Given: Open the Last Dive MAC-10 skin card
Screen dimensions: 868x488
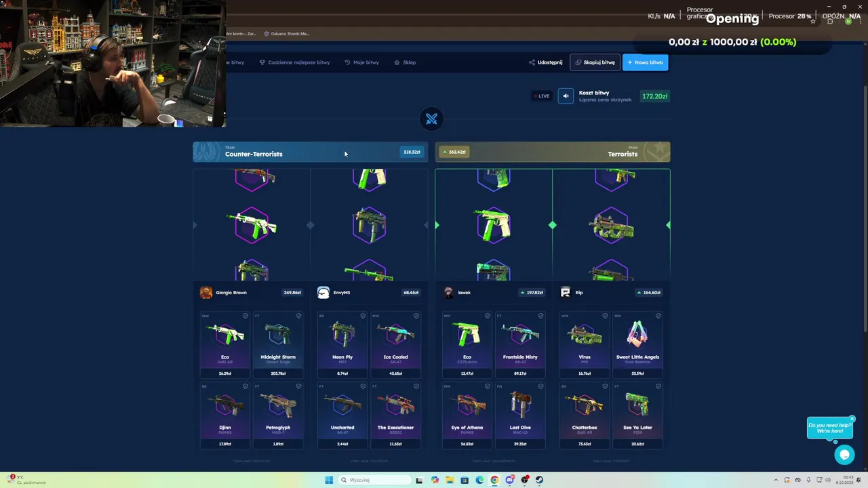Looking at the screenshot, I should click(x=520, y=415).
